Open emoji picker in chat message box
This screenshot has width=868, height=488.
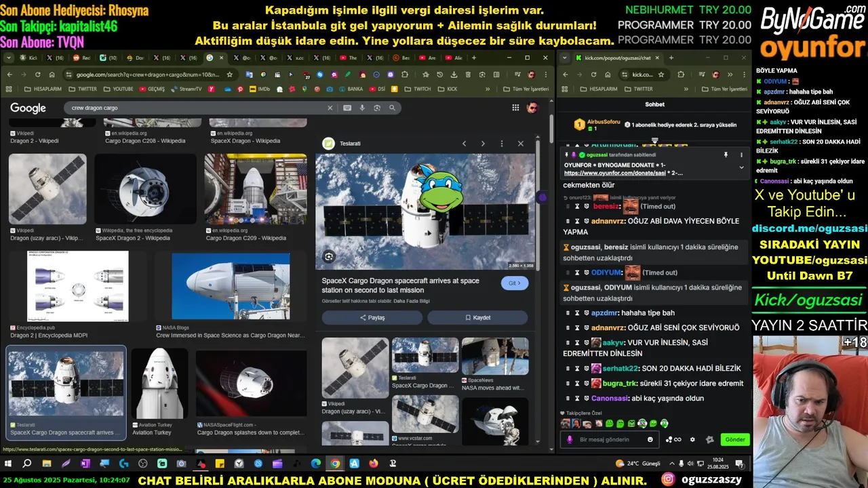650,439
